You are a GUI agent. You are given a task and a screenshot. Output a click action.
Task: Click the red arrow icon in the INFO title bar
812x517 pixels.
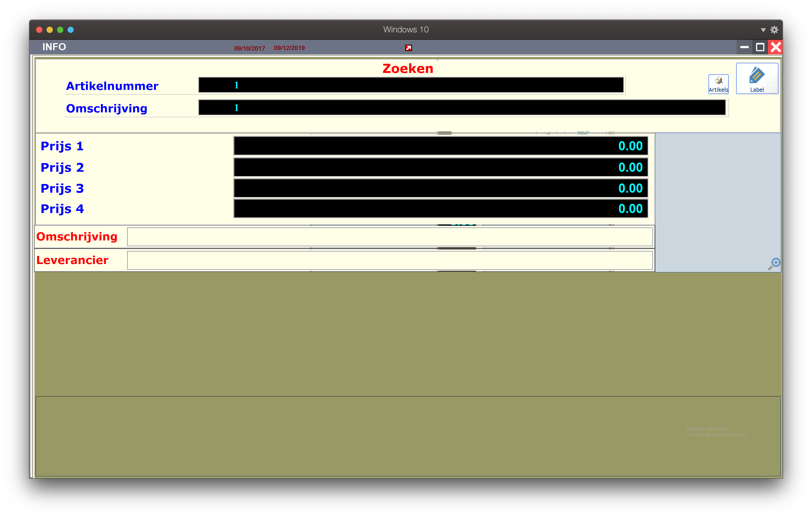point(408,48)
